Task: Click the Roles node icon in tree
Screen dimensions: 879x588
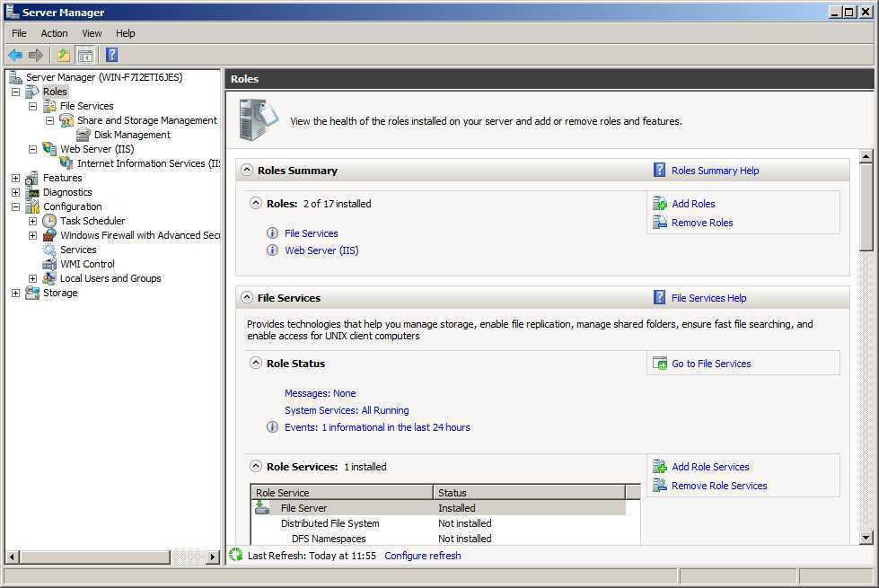Action: click(x=32, y=92)
